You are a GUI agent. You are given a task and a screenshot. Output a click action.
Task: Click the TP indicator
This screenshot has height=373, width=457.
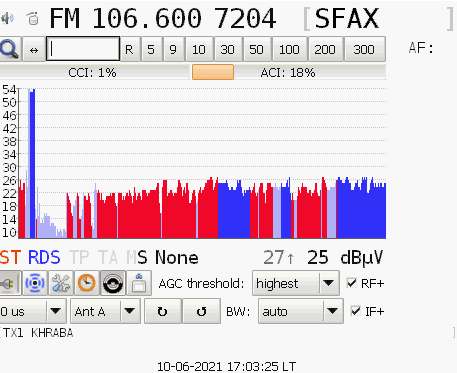(x=79, y=257)
